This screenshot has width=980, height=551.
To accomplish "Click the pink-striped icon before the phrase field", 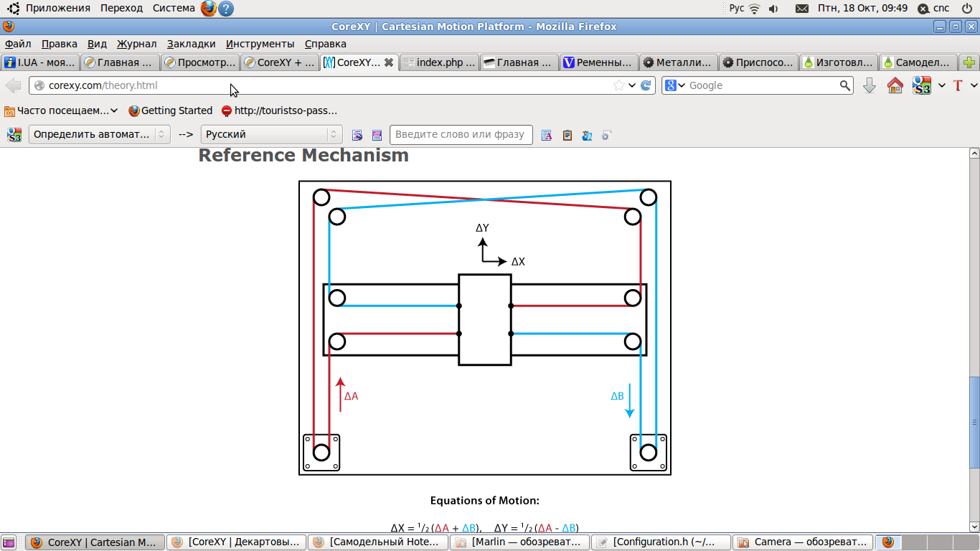I will [x=377, y=135].
